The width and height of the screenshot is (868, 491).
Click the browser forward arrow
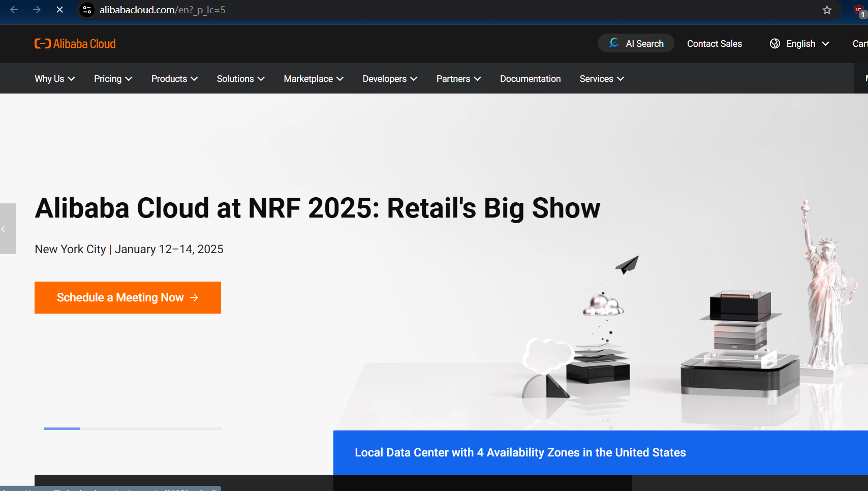click(37, 10)
